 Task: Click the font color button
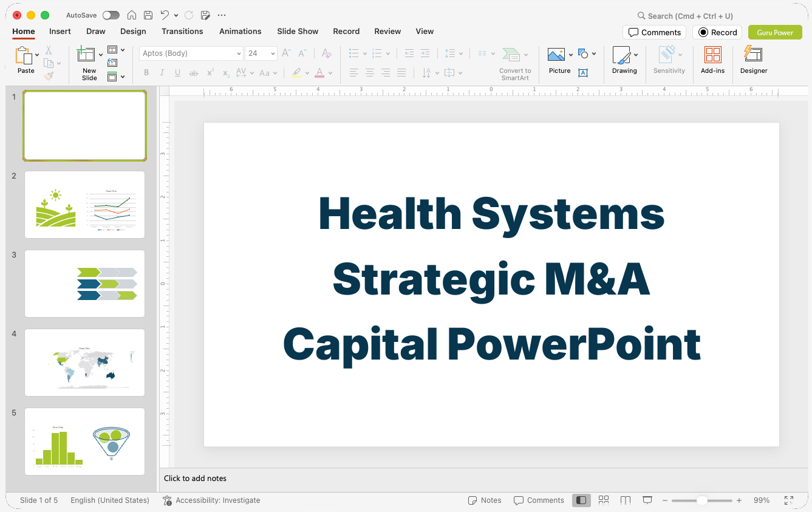[x=319, y=73]
